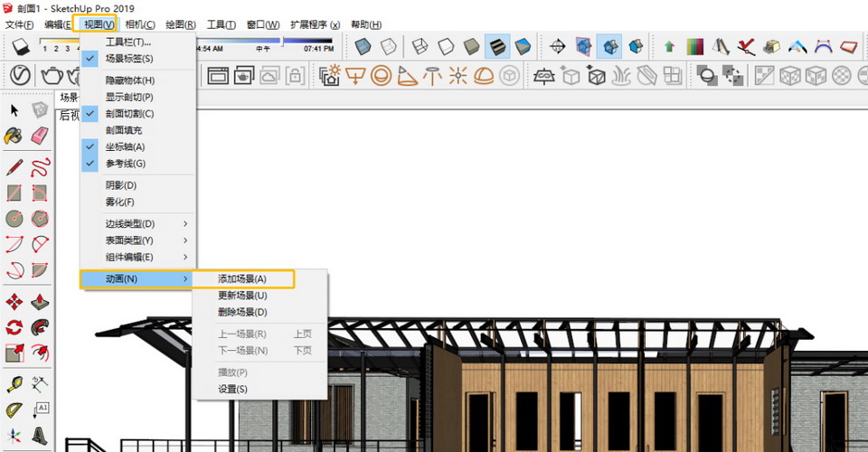Choose 添加场景(A) from the animation submenu

[x=242, y=279]
